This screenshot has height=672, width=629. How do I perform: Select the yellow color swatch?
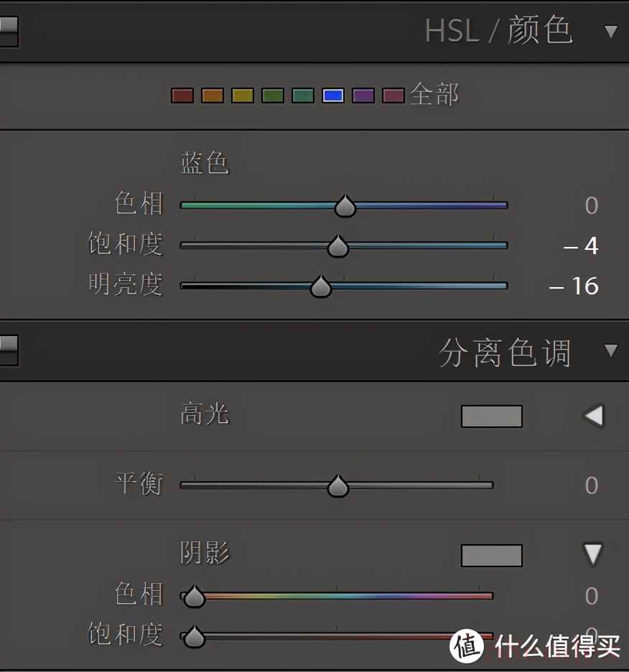click(x=243, y=95)
